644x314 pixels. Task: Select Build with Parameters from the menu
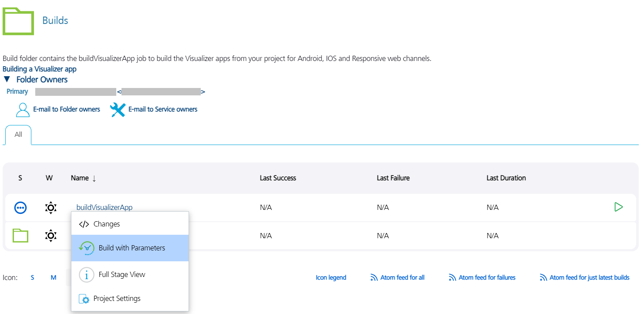click(129, 247)
